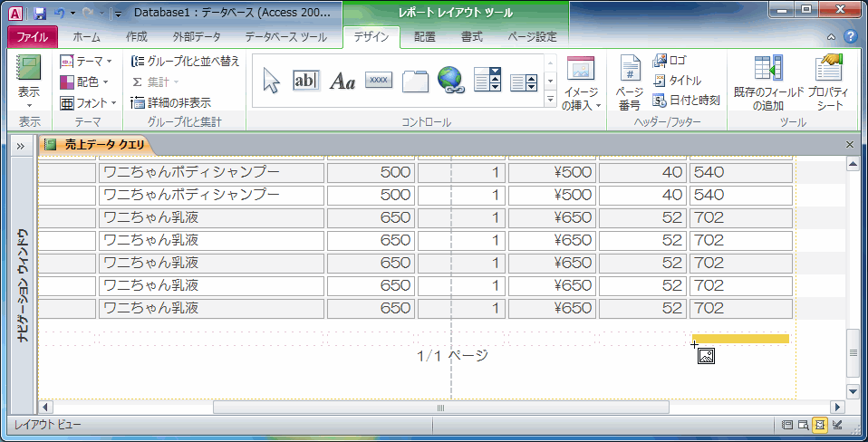
Task: Switch to Report View in status bar
Action: point(786,426)
